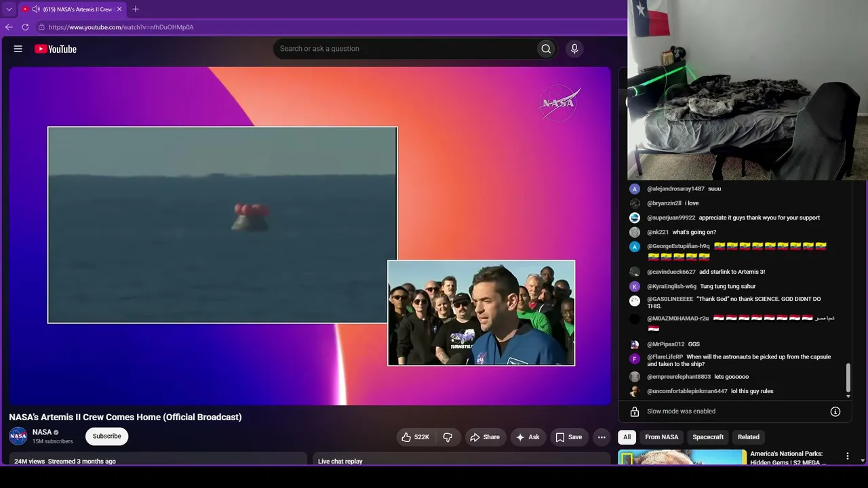868x488 pixels.
Task: Click @bryanzin2ll avatar in chat
Action: pos(635,203)
